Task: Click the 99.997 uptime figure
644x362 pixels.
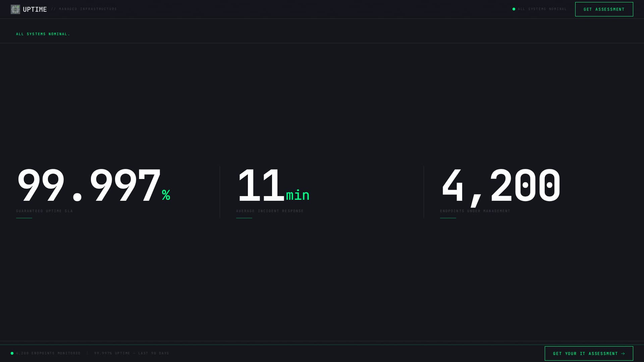Action: coord(89,185)
